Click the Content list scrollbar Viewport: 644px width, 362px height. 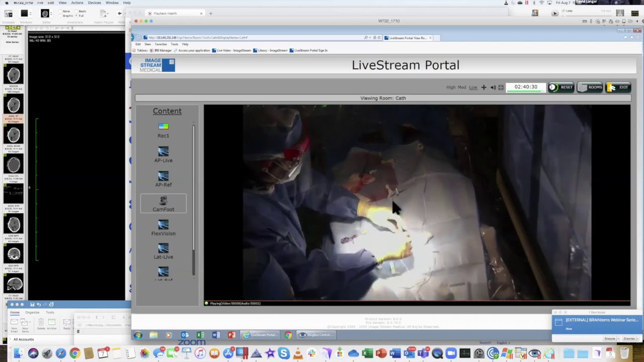193,200
